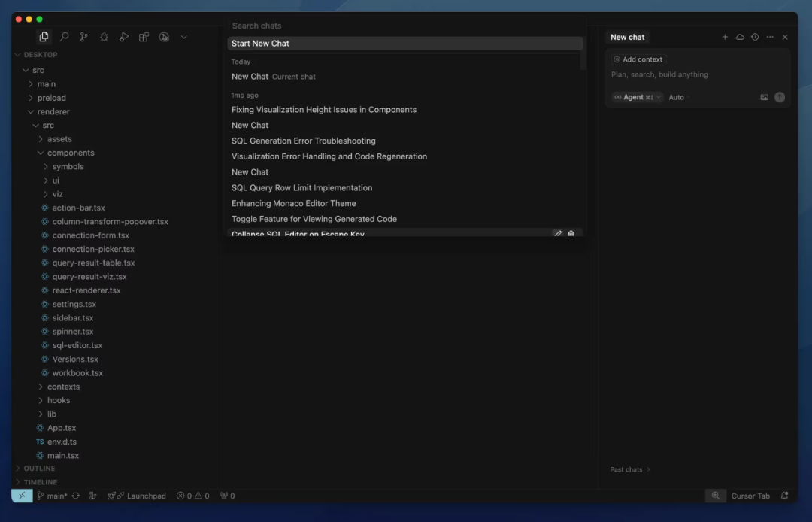Attach an image using the image icon
812x522 pixels.
tap(764, 97)
